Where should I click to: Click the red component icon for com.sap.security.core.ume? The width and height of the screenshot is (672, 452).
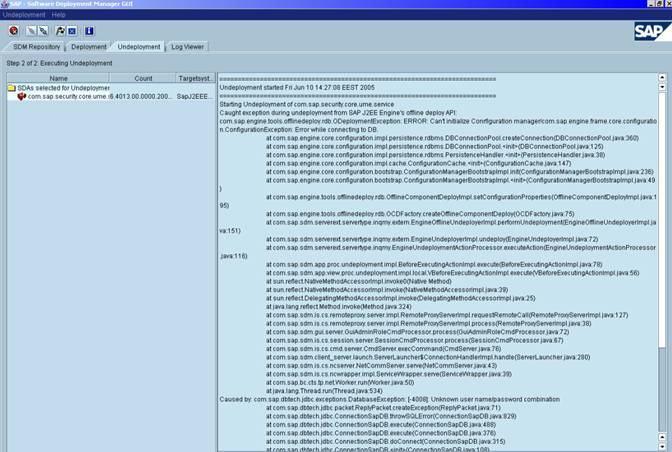click(21, 97)
